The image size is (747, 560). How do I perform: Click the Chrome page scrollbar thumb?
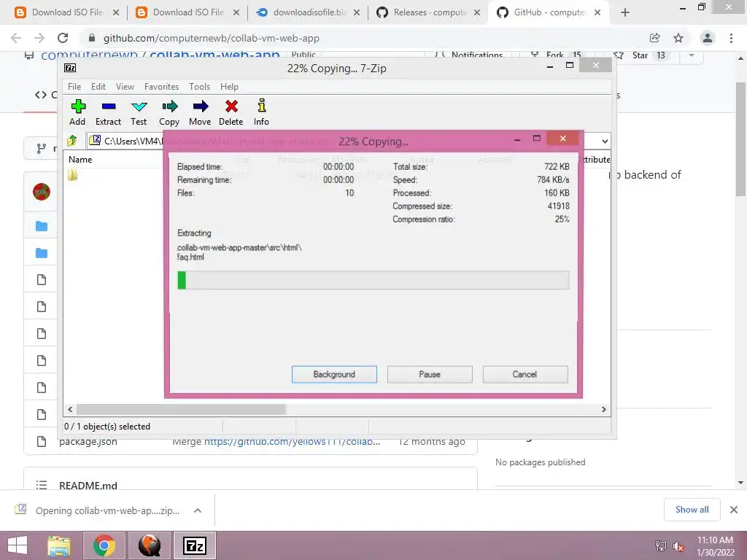click(740, 139)
